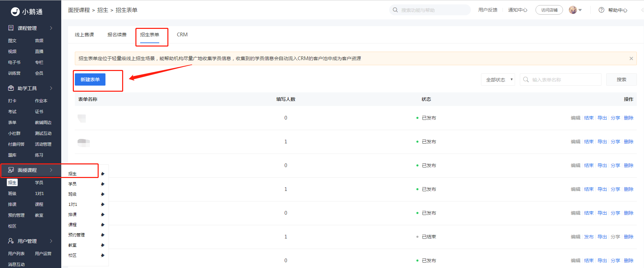Expand the 助学工具 section chevron
This screenshot has height=268, width=644.
[x=51, y=88]
